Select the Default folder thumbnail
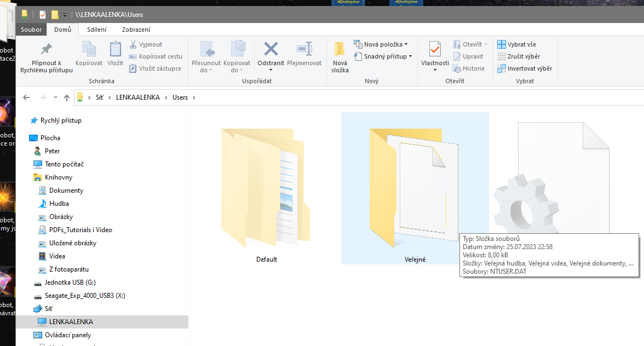Viewport: 644px width, 346px height. pyautogui.click(x=266, y=188)
